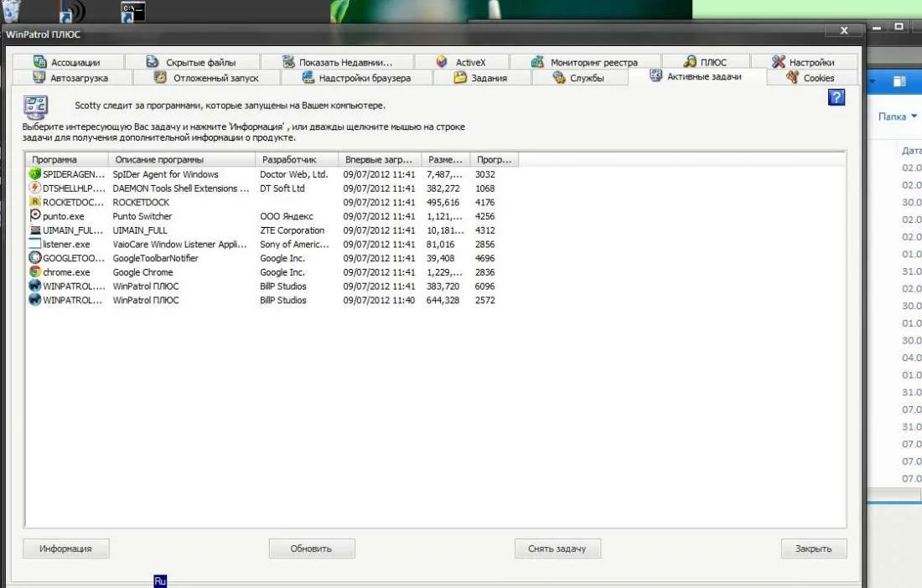Click the SPIDERAGENT green spider icon

coord(35,174)
